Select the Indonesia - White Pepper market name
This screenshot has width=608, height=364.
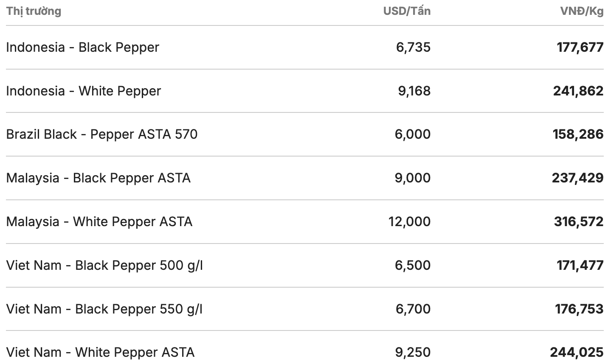point(83,91)
